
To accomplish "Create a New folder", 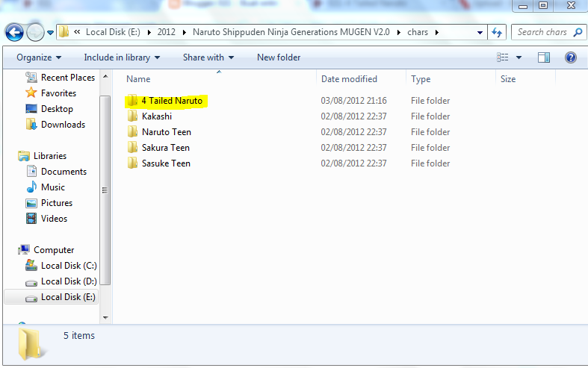I will click(x=279, y=57).
